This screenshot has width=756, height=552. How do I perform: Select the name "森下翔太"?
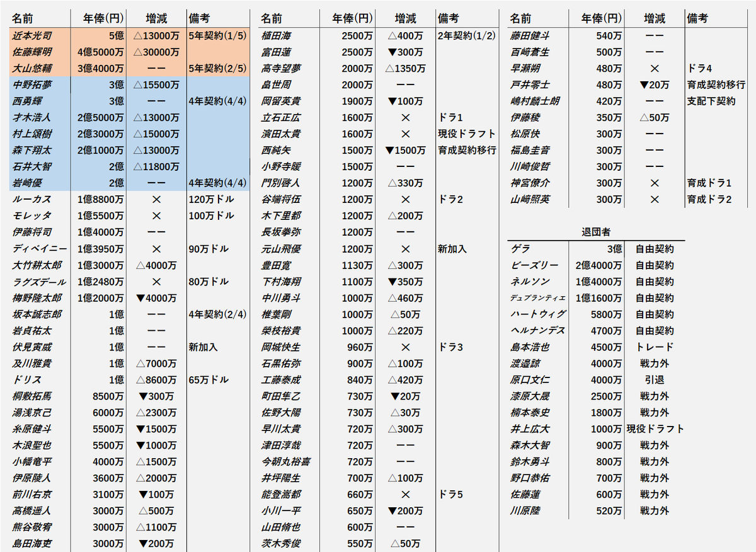tap(32, 151)
